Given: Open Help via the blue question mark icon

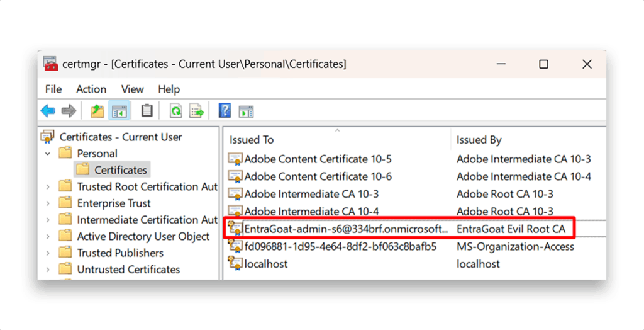Looking at the screenshot, I should click(x=225, y=111).
